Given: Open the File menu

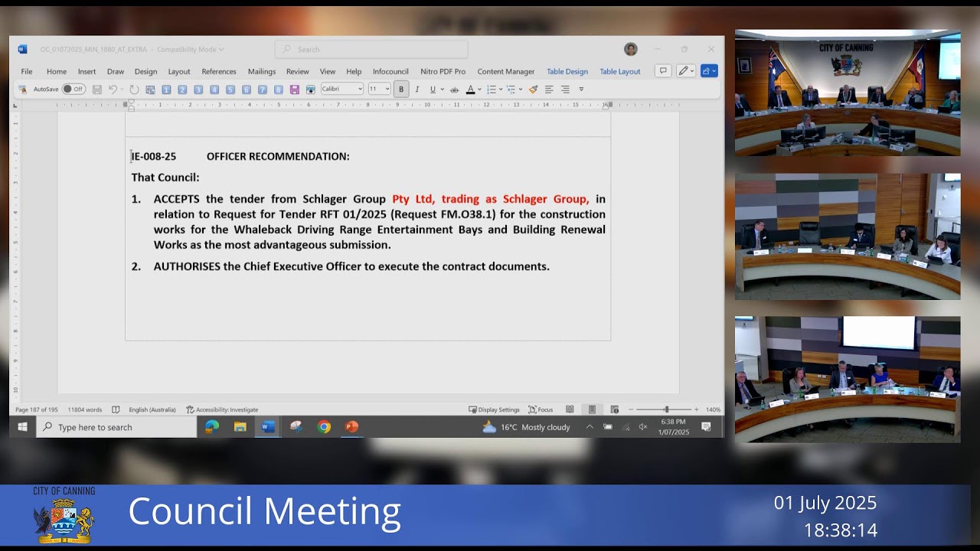Looking at the screenshot, I should 27,71.
